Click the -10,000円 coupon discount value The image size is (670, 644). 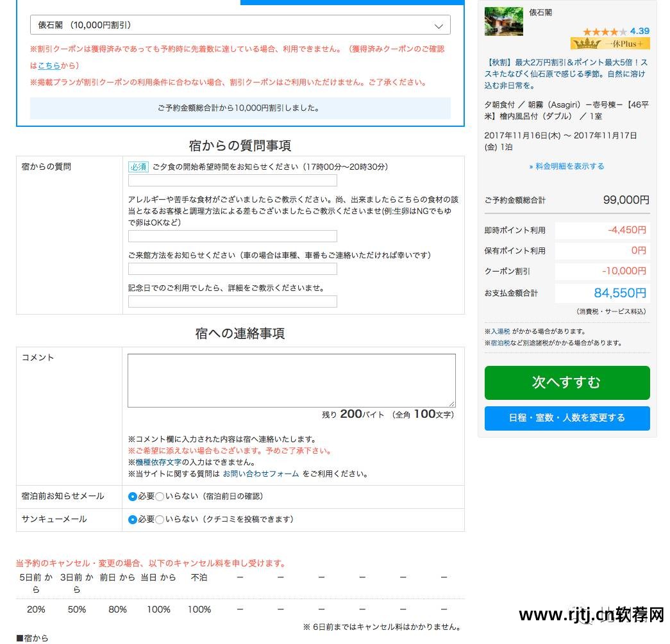[x=624, y=271]
